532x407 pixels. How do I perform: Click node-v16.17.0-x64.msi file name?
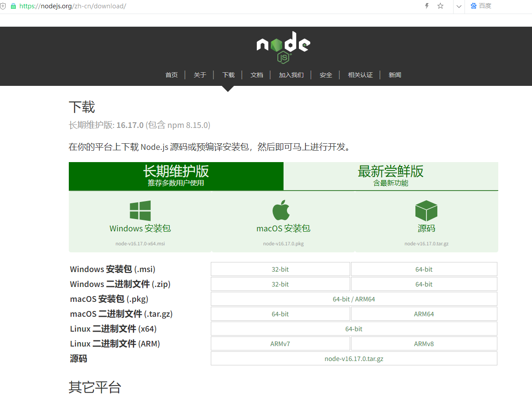[x=140, y=244]
